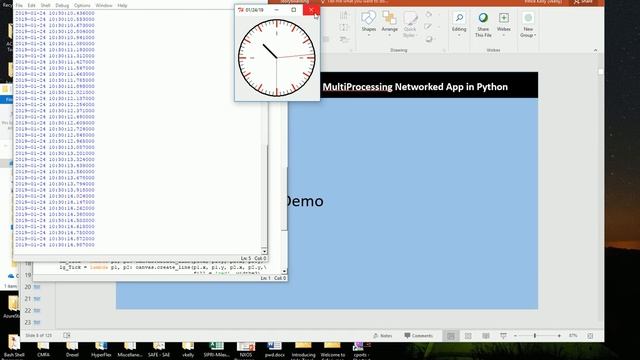Collapse the PowerPoint ribbon with the chevron
The image size is (640, 360).
click(x=595, y=50)
